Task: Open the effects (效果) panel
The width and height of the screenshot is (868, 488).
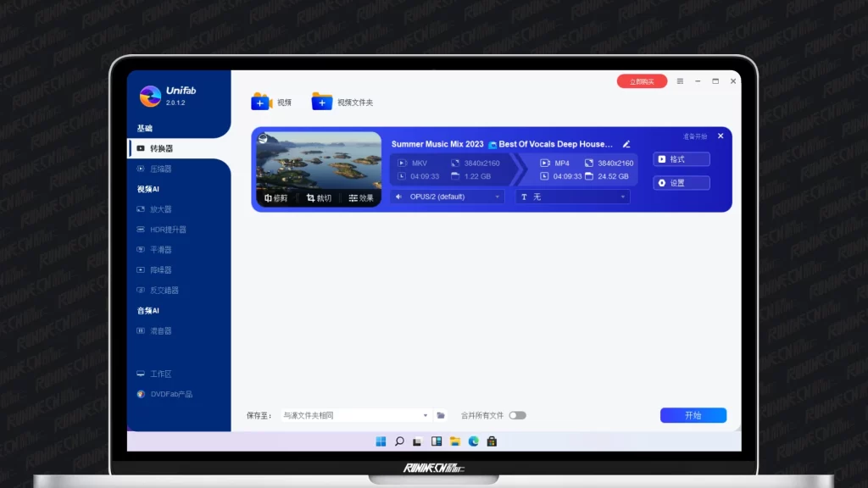Action: (360, 198)
